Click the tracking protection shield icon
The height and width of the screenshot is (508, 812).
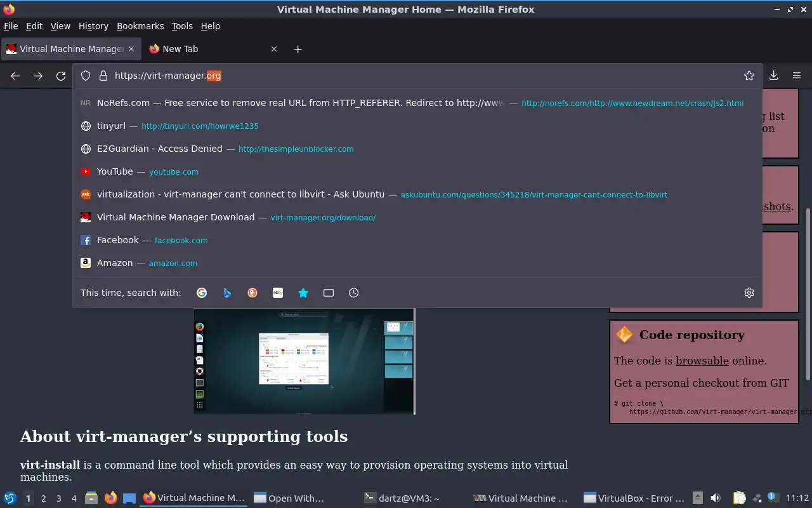click(x=86, y=76)
